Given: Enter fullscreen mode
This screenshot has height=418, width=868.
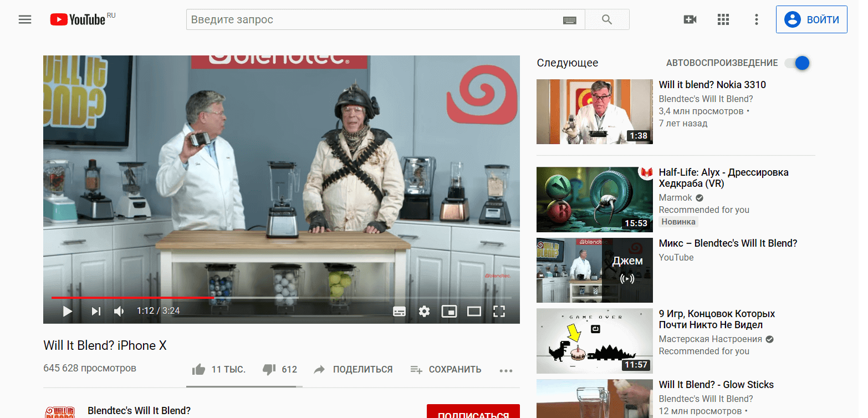Looking at the screenshot, I should [x=499, y=311].
